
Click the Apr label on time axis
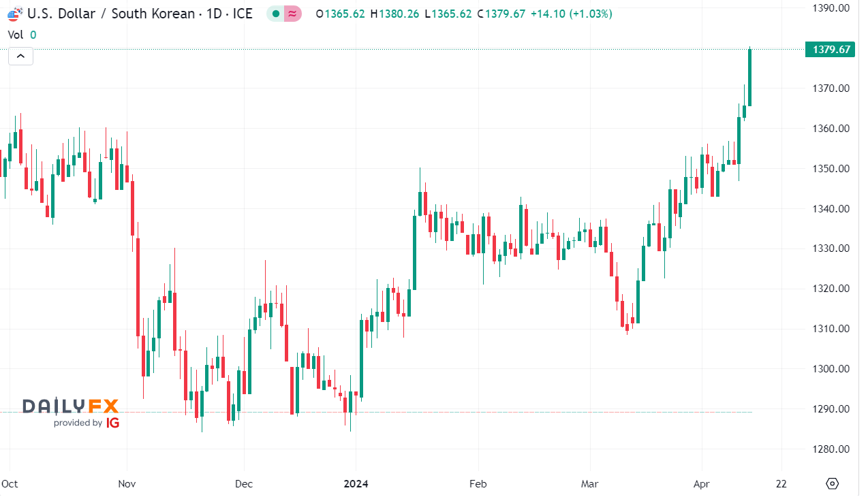click(701, 484)
